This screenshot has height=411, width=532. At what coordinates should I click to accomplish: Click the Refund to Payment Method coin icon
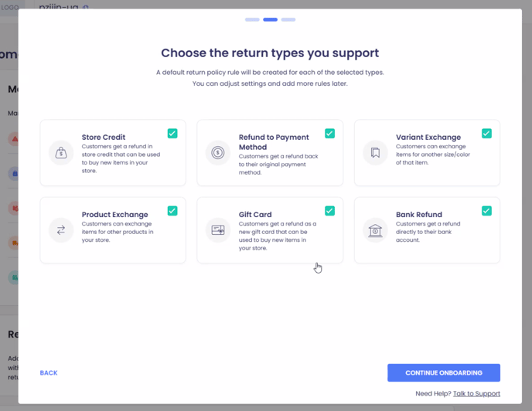[x=218, y=153]
